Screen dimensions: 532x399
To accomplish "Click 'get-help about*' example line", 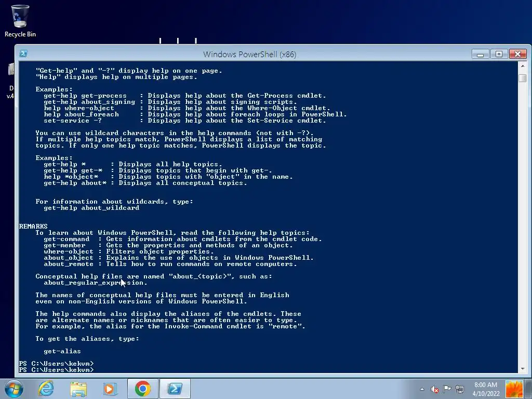I will point(145,183).
